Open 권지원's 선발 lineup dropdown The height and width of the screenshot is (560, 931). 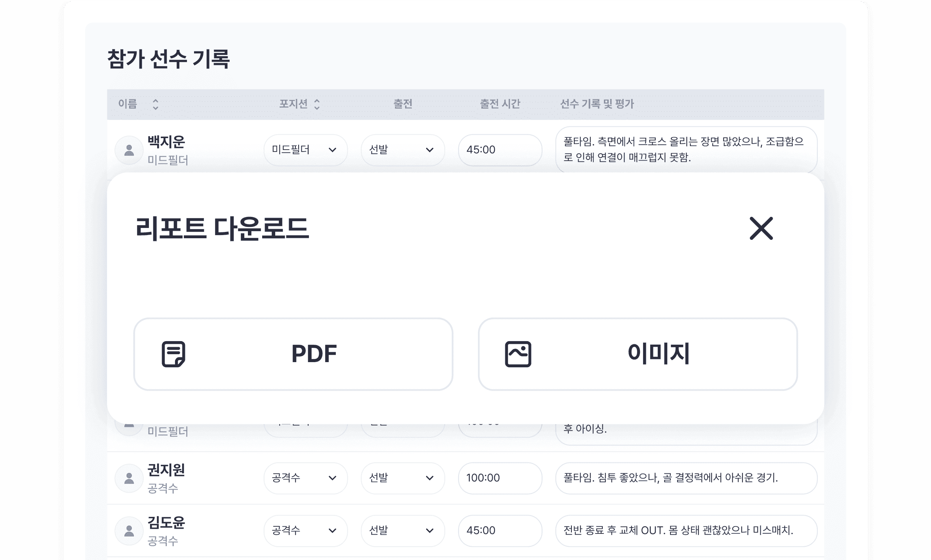[402, 478]
